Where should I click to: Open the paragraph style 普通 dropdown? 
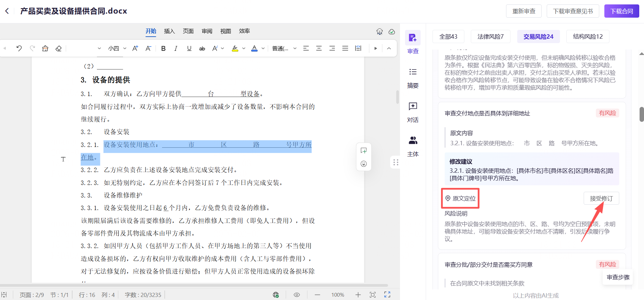click(284, 49)
